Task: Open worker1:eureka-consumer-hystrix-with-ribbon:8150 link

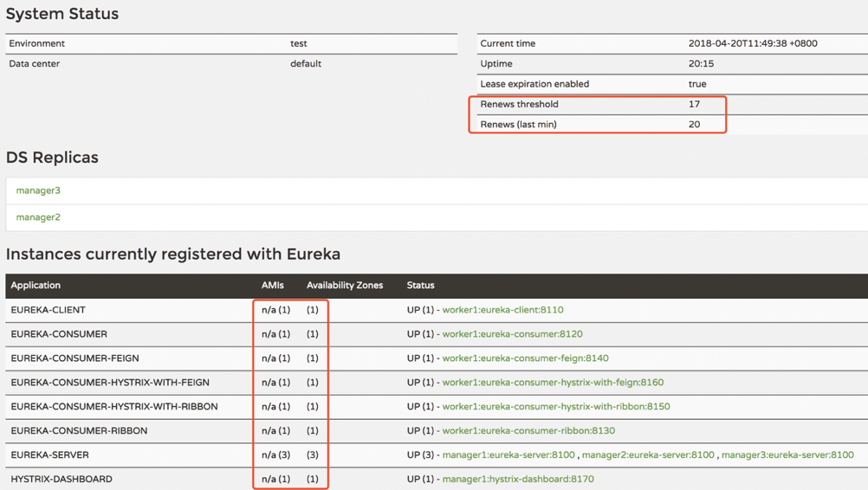Action: (556, 407)
